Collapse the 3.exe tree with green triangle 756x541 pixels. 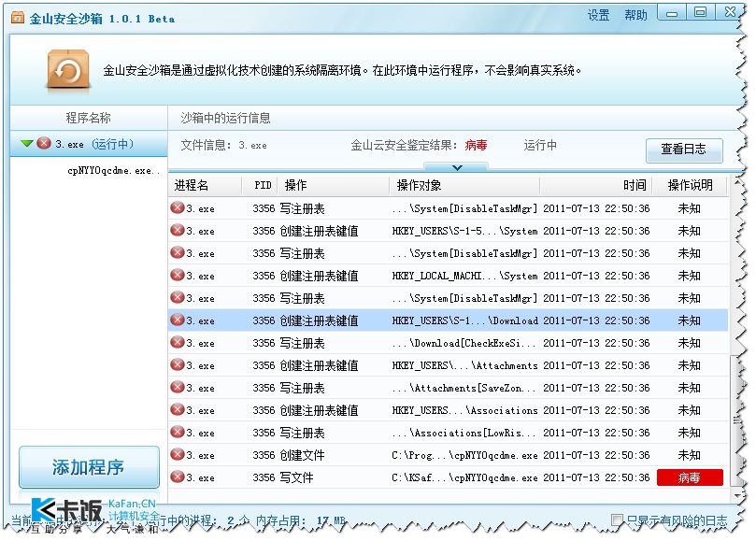coord(26,144)
